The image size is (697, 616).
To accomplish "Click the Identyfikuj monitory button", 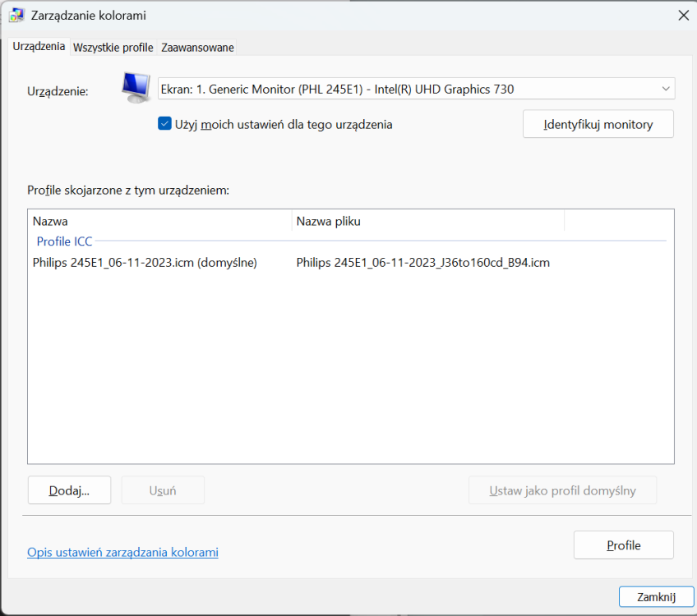I will click(x=598, y=124).
